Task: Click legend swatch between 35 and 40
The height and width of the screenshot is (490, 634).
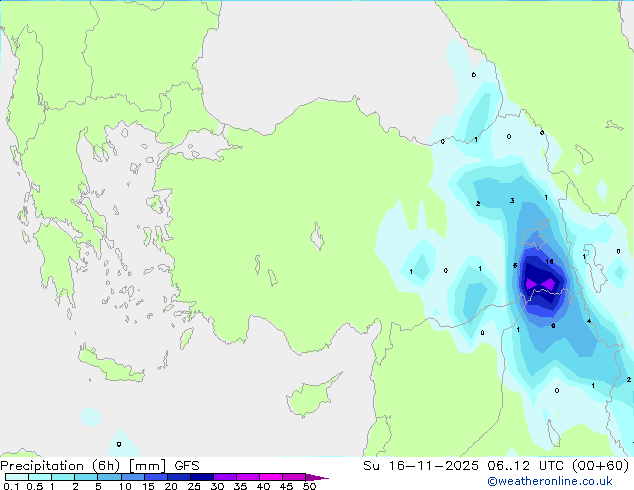Action: click(x=247, y=477)
